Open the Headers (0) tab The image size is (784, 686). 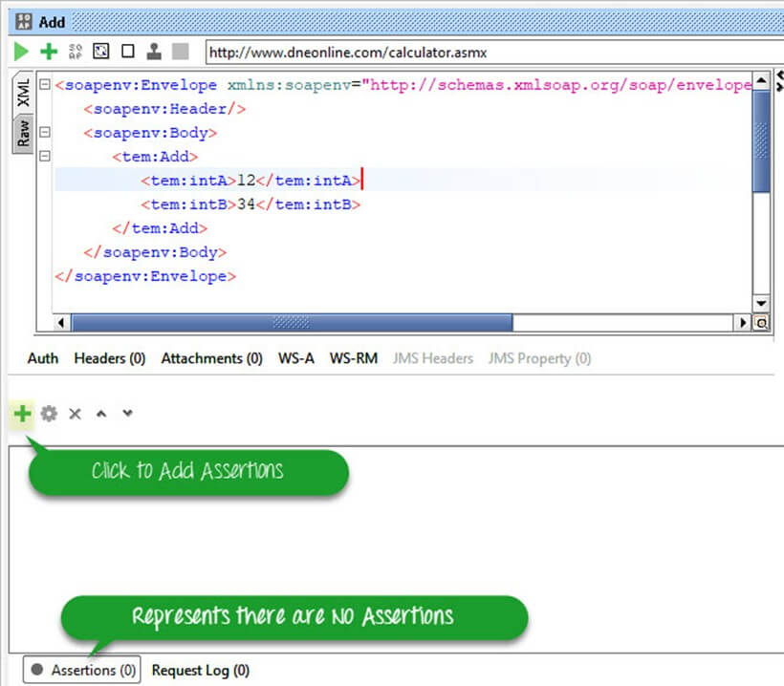[x=109, y=358]
